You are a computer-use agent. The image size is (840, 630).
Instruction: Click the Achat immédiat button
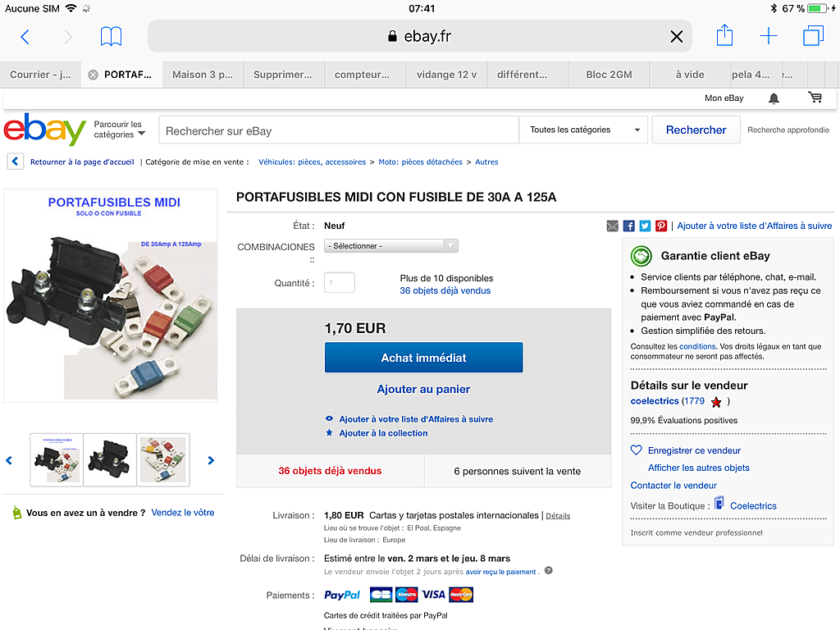point(424,358)
